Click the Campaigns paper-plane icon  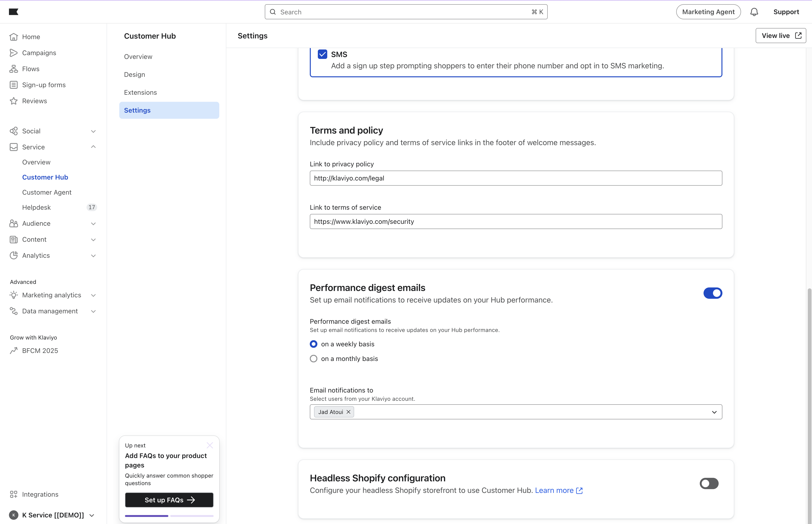point(14,53)
